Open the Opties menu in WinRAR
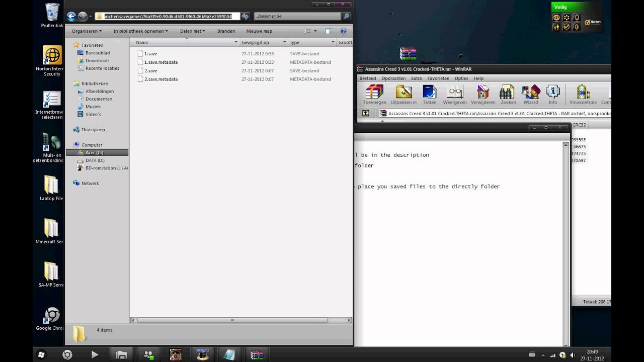 coord(461,78)
